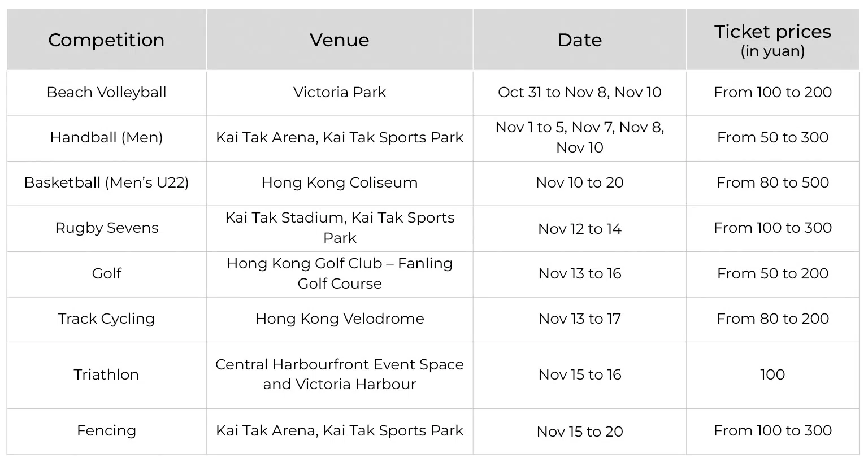This screenshot has height=466, width=868.
Task: Click the 'Nov 10 to 20' date cell
Action: [x=579, y=182]
